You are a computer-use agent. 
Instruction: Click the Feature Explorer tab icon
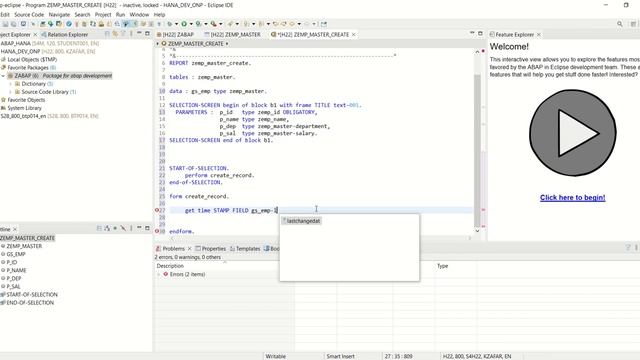(492, 35)
